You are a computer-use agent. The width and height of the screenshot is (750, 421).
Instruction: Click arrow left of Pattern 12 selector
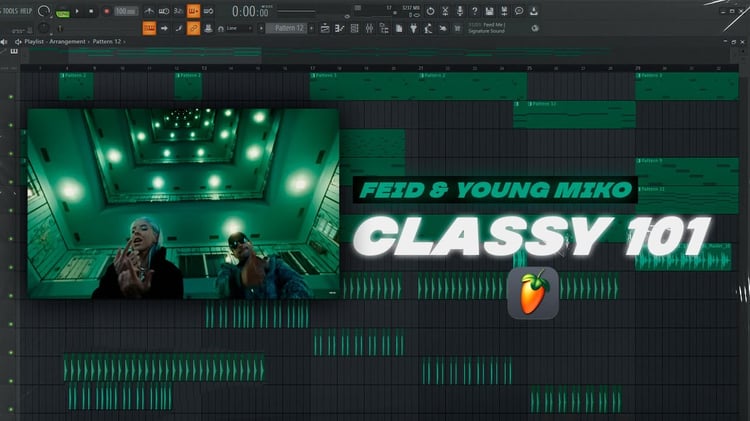click(x=261, y=28)
